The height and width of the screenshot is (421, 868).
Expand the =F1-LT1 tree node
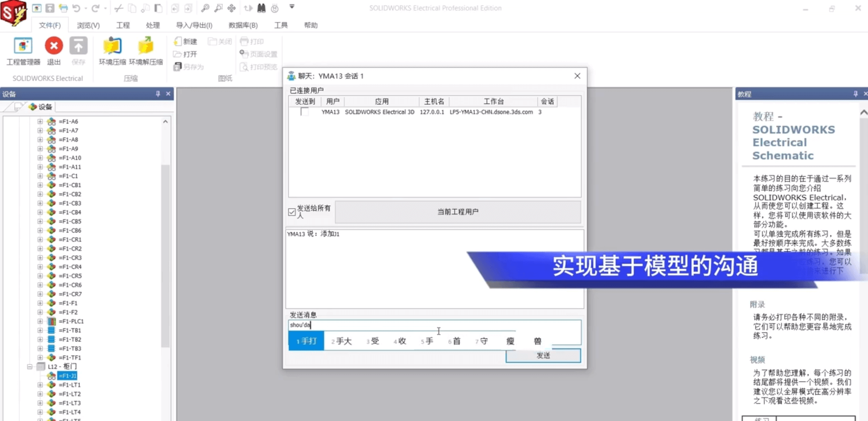[x=40, y=385]
